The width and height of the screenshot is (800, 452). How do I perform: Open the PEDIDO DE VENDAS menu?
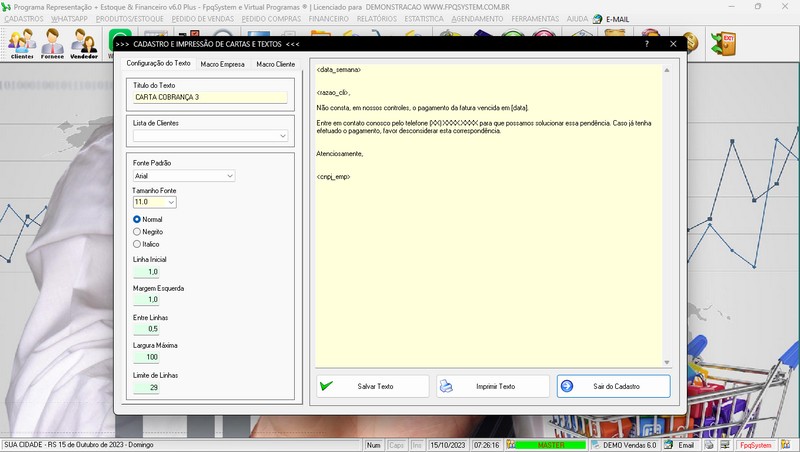[x=203, y=19]
